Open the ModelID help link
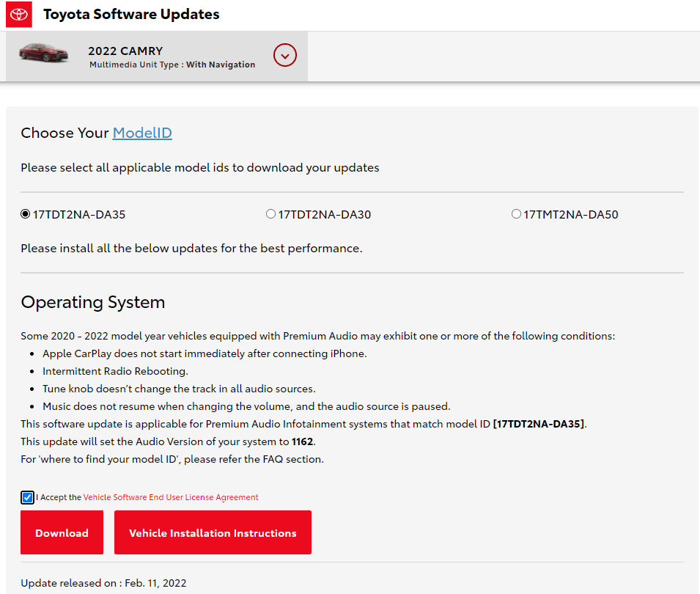 pos(142,133)
